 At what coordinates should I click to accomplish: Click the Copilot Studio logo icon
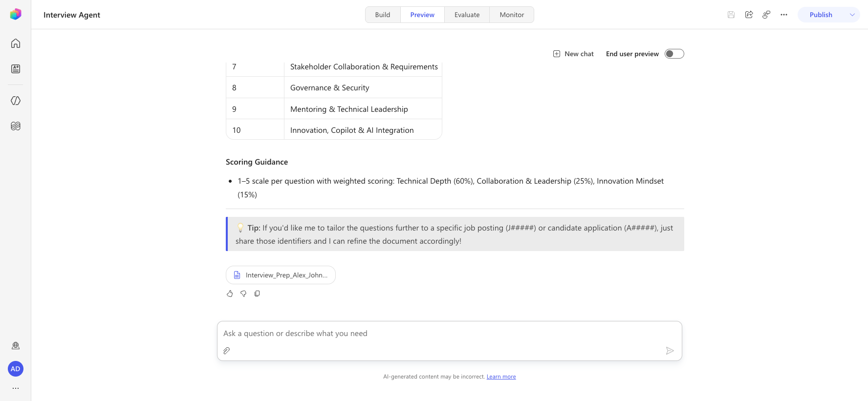(x=16, y=14)
